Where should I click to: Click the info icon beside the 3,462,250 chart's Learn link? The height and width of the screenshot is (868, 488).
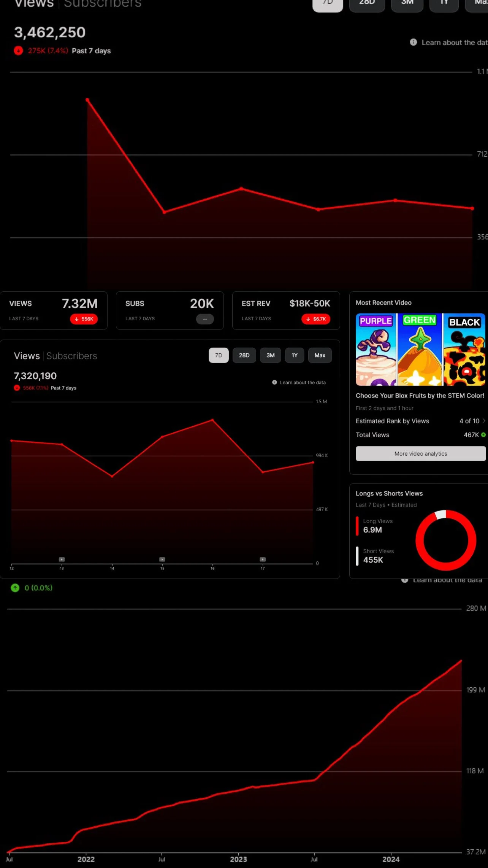(414, 42)
